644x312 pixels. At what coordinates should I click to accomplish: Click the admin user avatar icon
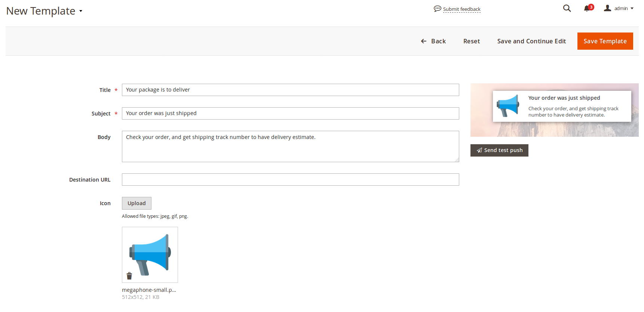[x=607, y=8]
